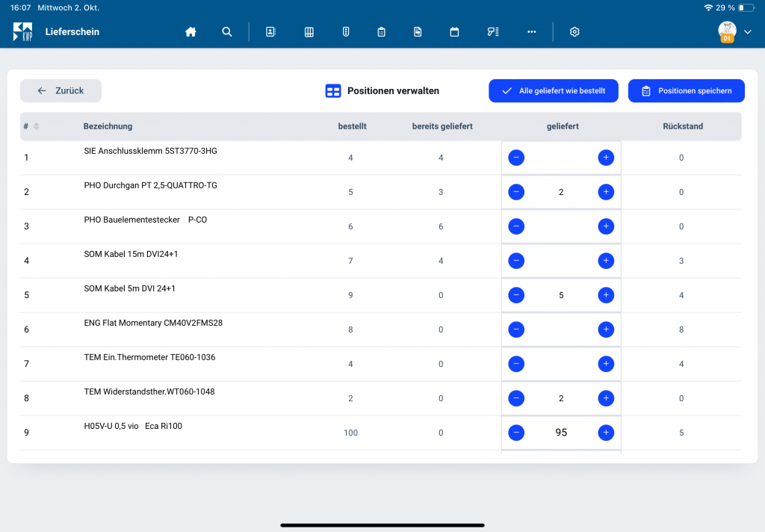The width and height of the screenshot is (765, 532).
Task: Select TEM Widerstandsther.WT060-1048 text
Action: [149, 392]
